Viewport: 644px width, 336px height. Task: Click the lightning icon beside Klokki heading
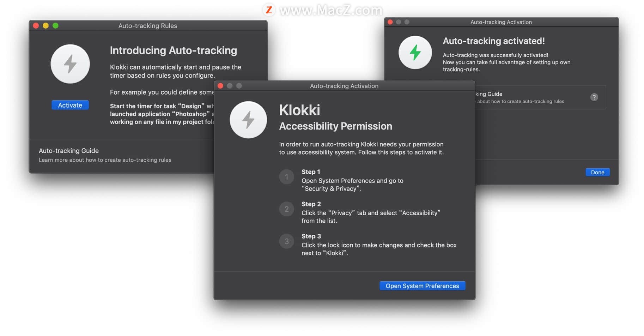[248, 120]
